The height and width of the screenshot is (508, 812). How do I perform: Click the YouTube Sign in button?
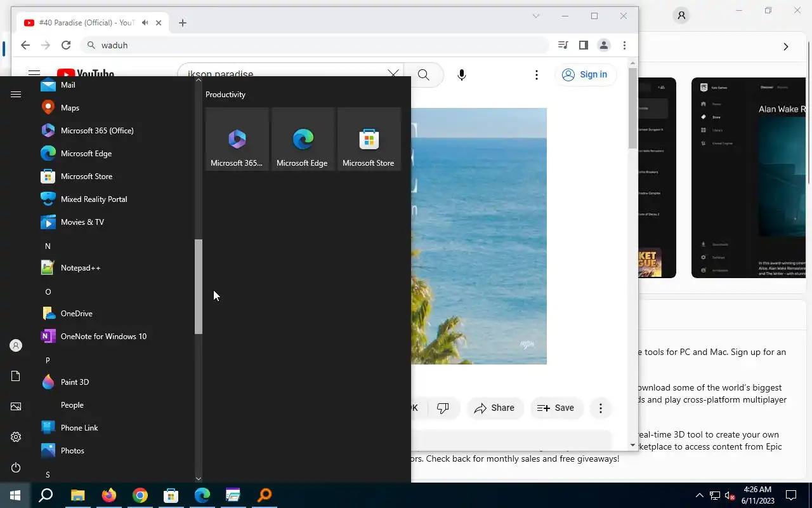pos(585,74)
